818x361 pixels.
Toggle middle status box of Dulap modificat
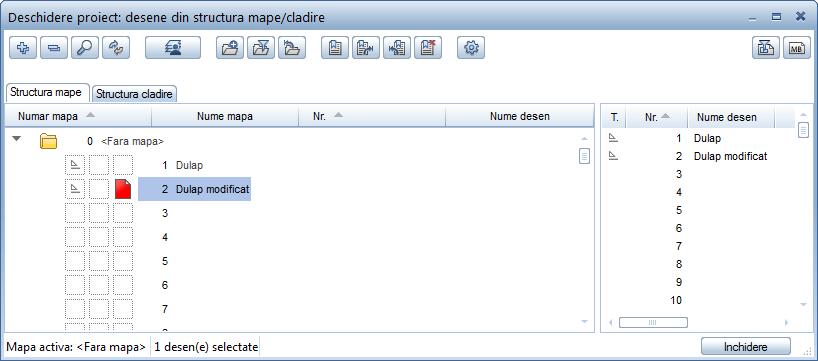(x=99, y=189)
